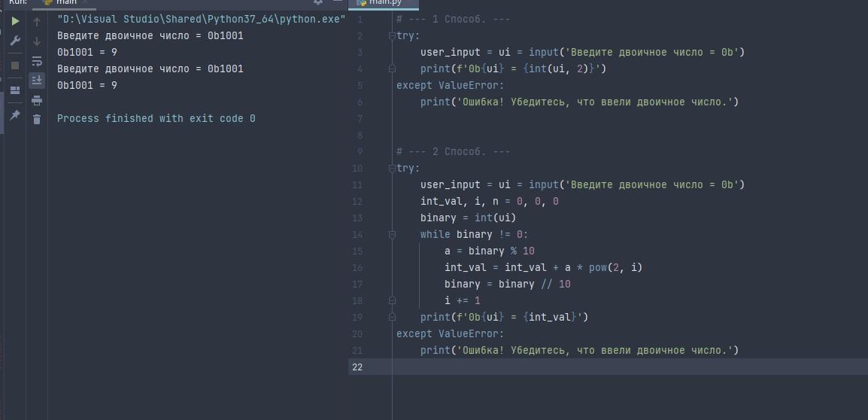868x420 pixels.
Task: Click gutter line number 8
Action: click(x=360, y=135)
